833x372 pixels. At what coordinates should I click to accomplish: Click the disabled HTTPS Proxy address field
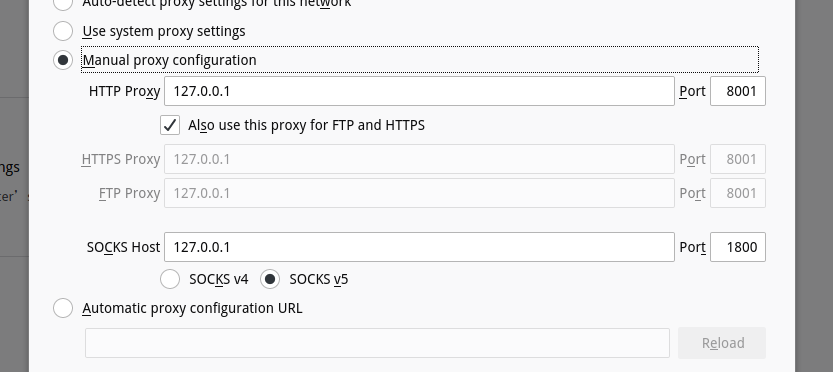coord(419,159)
